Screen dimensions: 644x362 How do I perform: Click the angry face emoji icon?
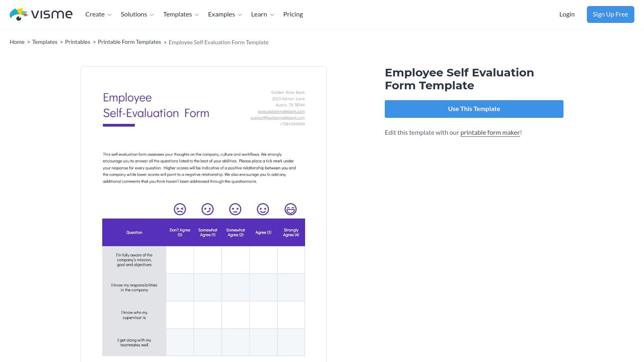[x=180, y=209]
